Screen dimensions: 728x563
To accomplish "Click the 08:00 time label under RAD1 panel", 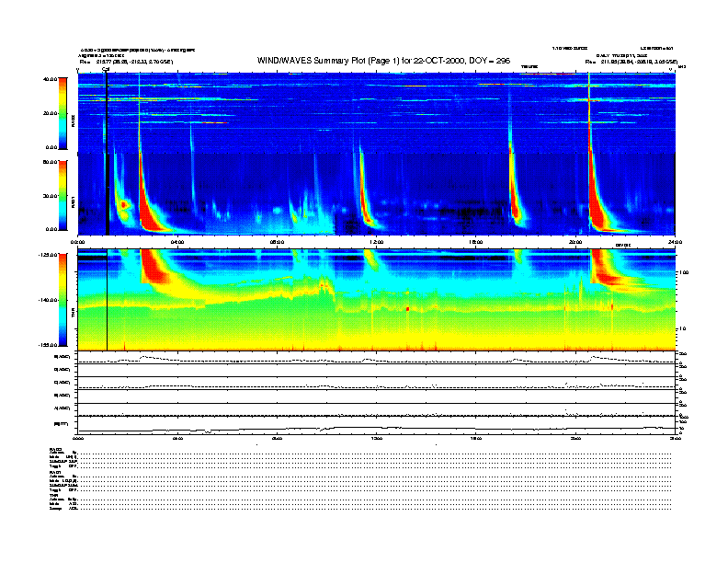I will [277, 242].
